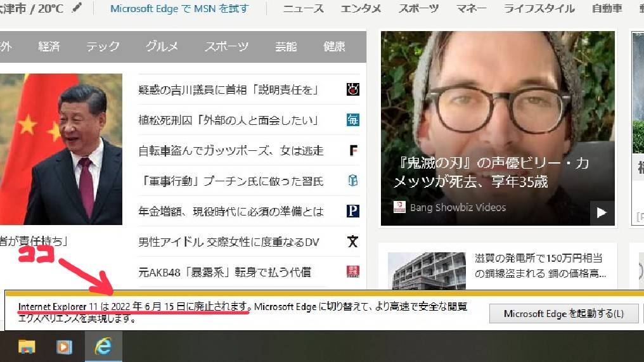This screenshot has height=362, width=644.
Task: Open headline 自転車盗んでガッツポーズ、女は逃走
Action: coord(231,150)
